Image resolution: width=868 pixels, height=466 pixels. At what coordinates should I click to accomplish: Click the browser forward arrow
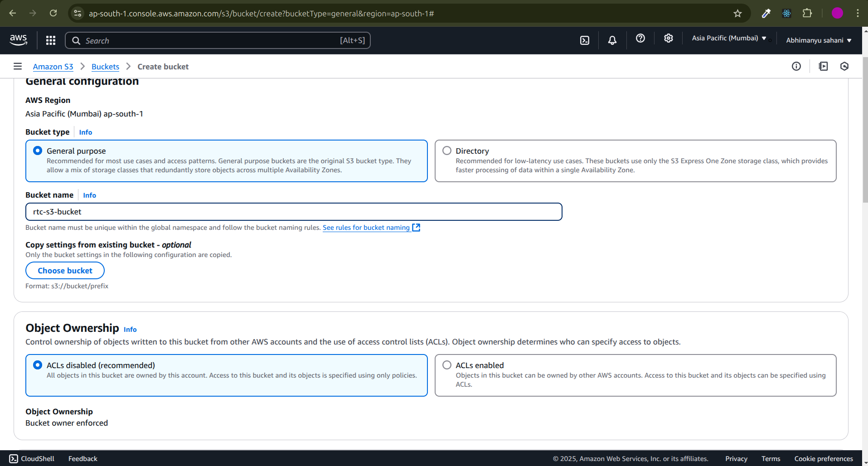click(33, 13)
